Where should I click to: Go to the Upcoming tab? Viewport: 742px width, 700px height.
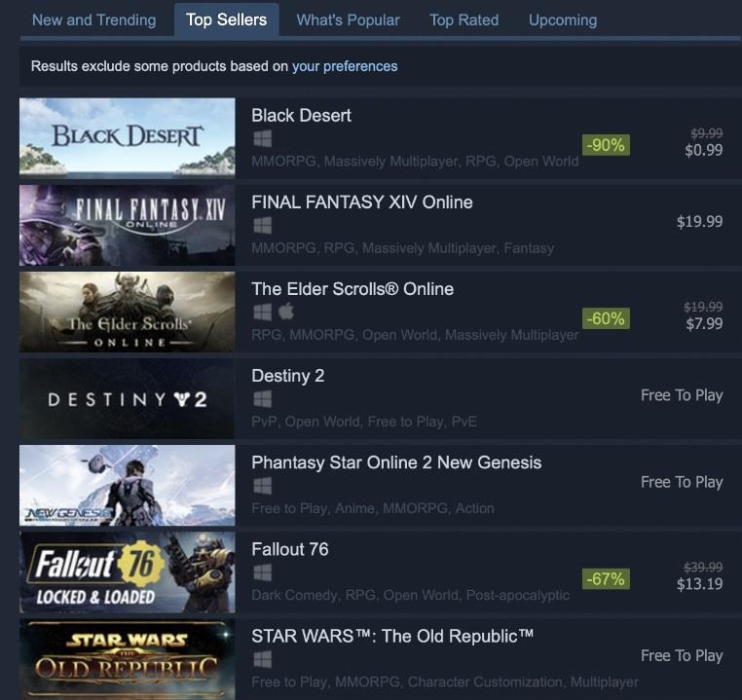point(563,19)
